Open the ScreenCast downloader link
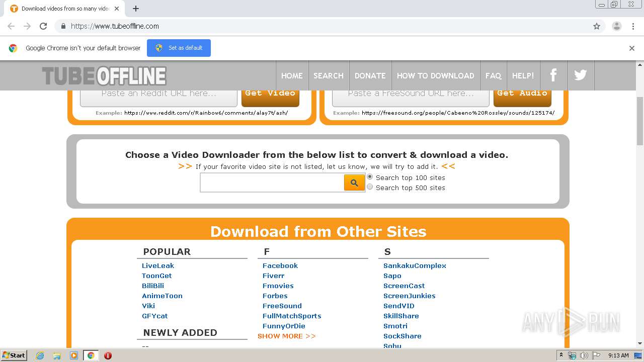This screenshot has height=362, width=644. [404, 286]
